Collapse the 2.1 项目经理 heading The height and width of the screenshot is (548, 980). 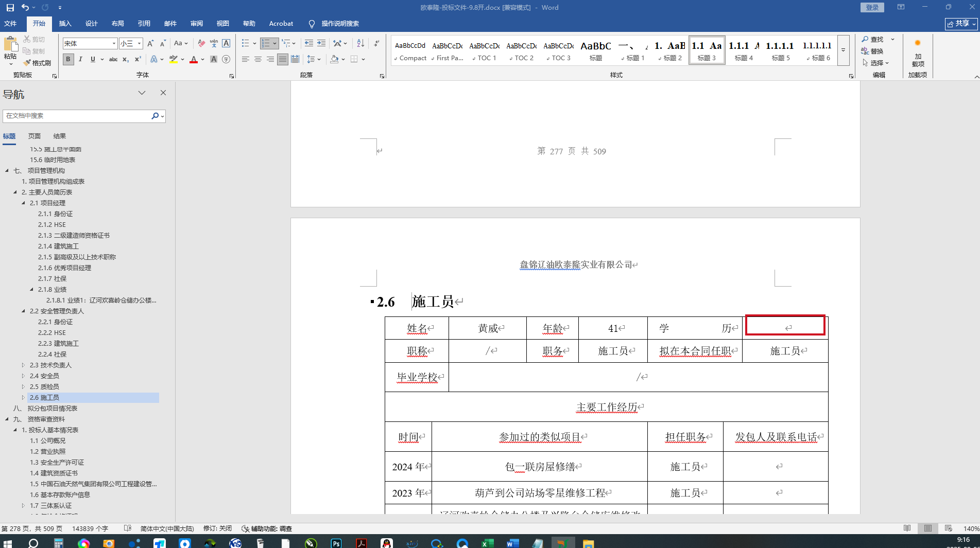pos(23,203)
